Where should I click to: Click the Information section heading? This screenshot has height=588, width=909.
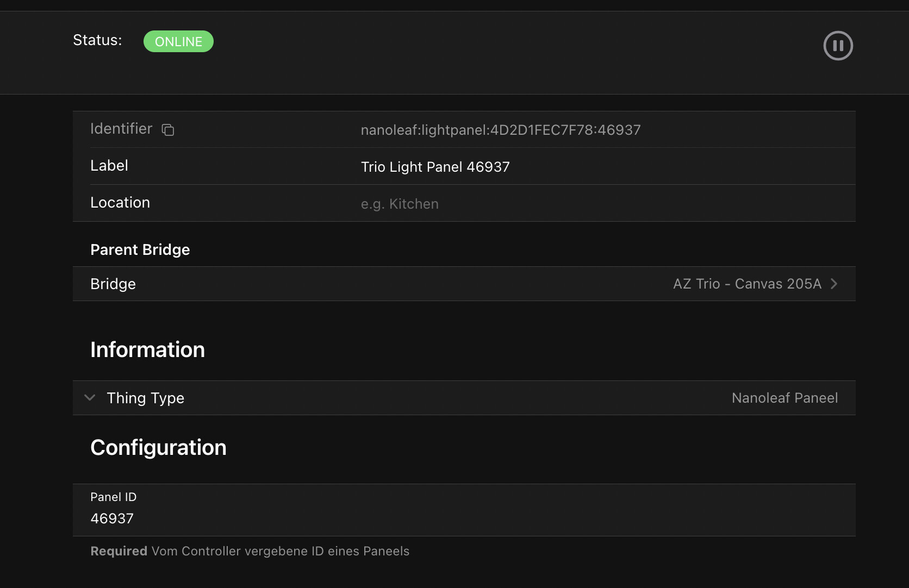point(147,349)
